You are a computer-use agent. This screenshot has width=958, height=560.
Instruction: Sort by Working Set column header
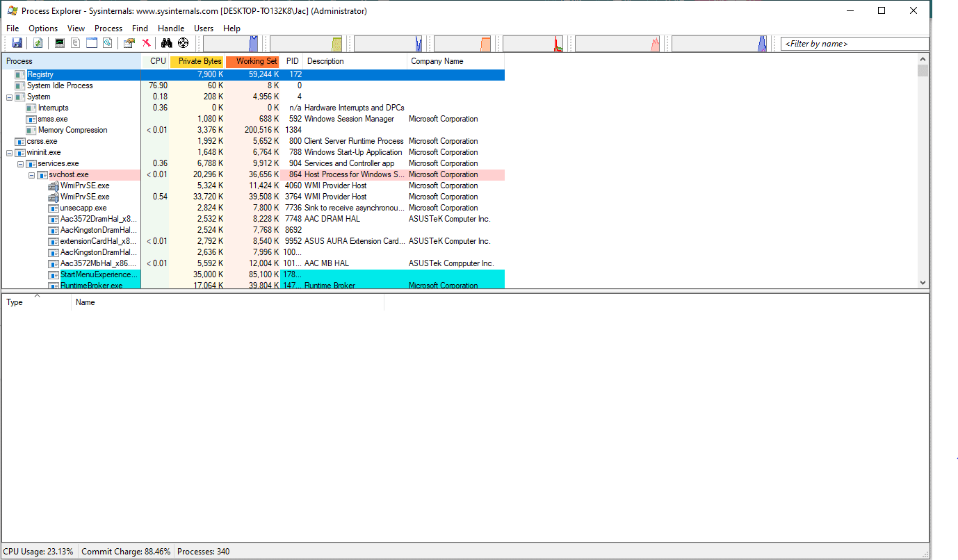click(x=253, y=61)
